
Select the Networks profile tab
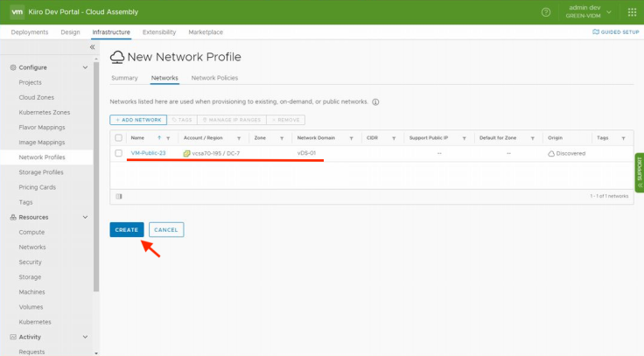click(164, 78)
